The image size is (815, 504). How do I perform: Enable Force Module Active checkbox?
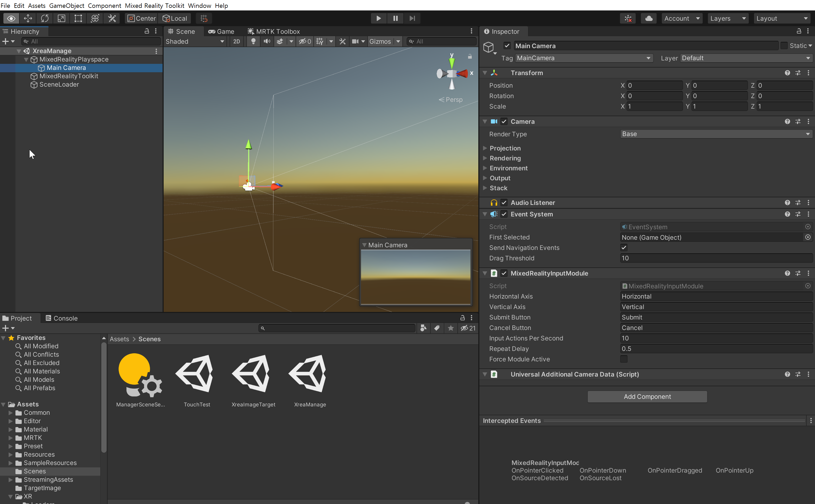[624, 359]
